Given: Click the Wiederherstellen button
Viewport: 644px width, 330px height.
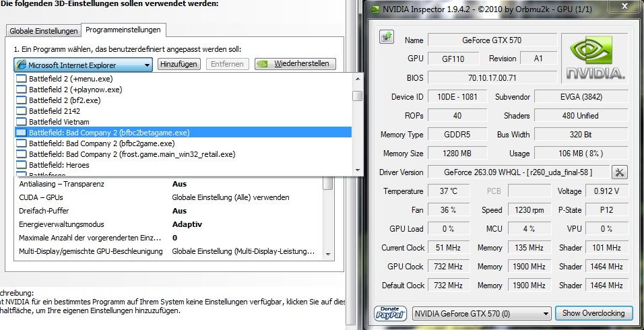Looking at the screenshot, I should (295, 63).
